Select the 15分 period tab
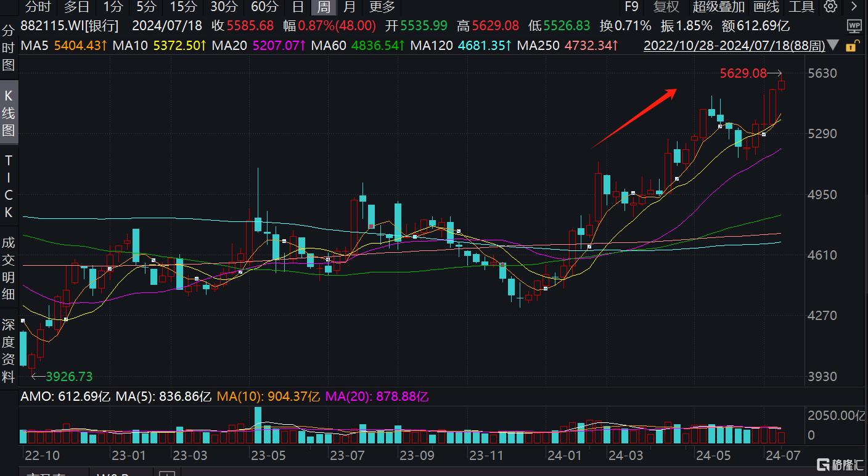 [183, 7]
